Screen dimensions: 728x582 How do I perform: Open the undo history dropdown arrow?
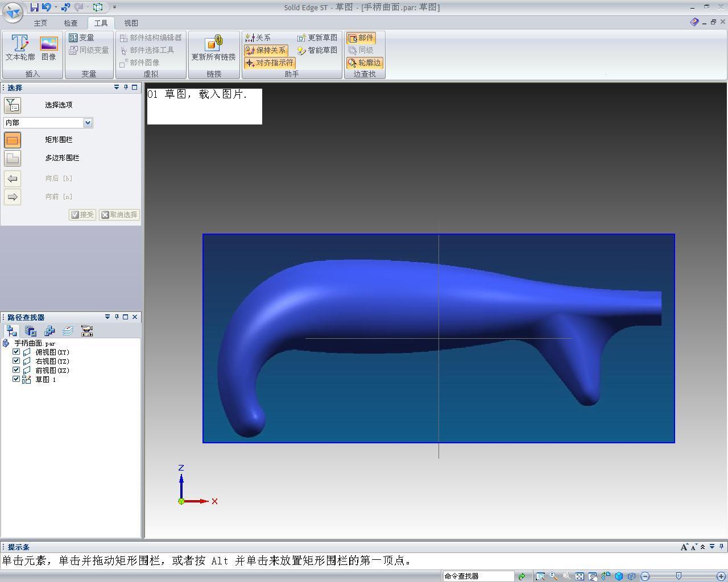click(56, 7)
